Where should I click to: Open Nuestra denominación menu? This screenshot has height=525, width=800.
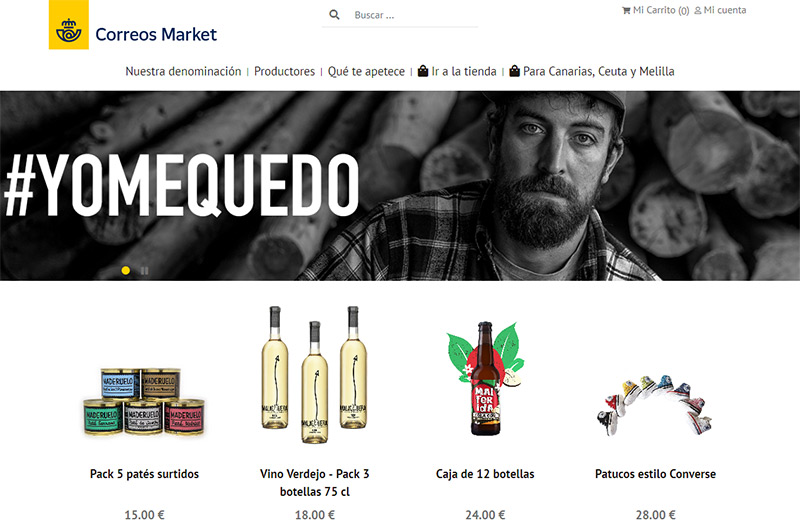coord(183,71)
